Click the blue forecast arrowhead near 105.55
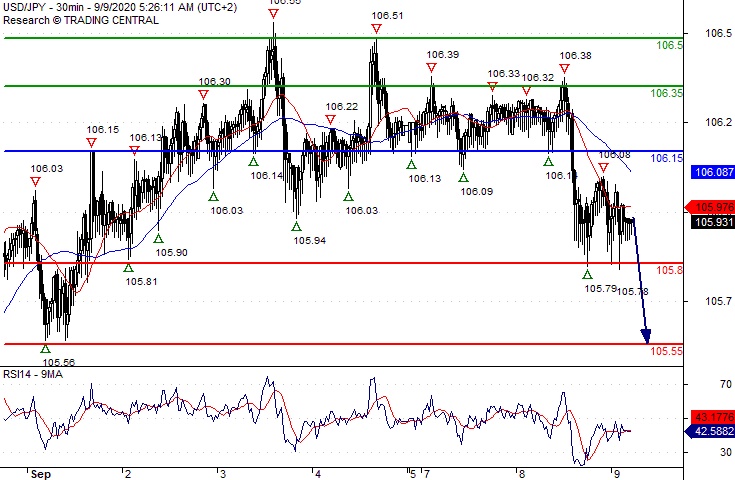The height and width of the screenshot is (480, 735). coord(646,336)
